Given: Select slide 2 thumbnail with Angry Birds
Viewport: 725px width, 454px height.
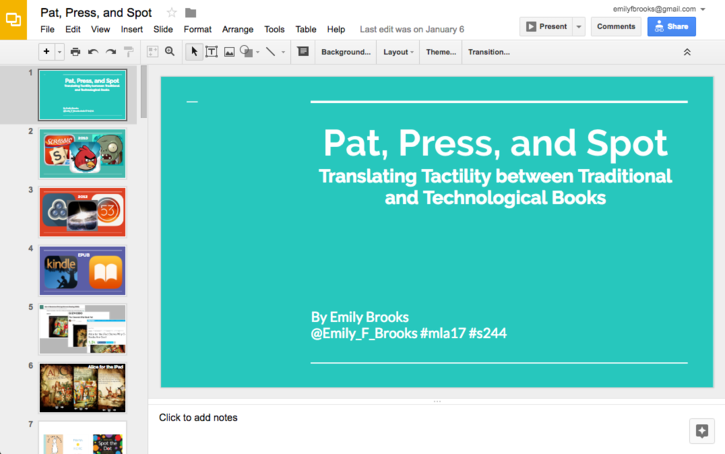Looking at the screenshot, I should click(82, 153).
